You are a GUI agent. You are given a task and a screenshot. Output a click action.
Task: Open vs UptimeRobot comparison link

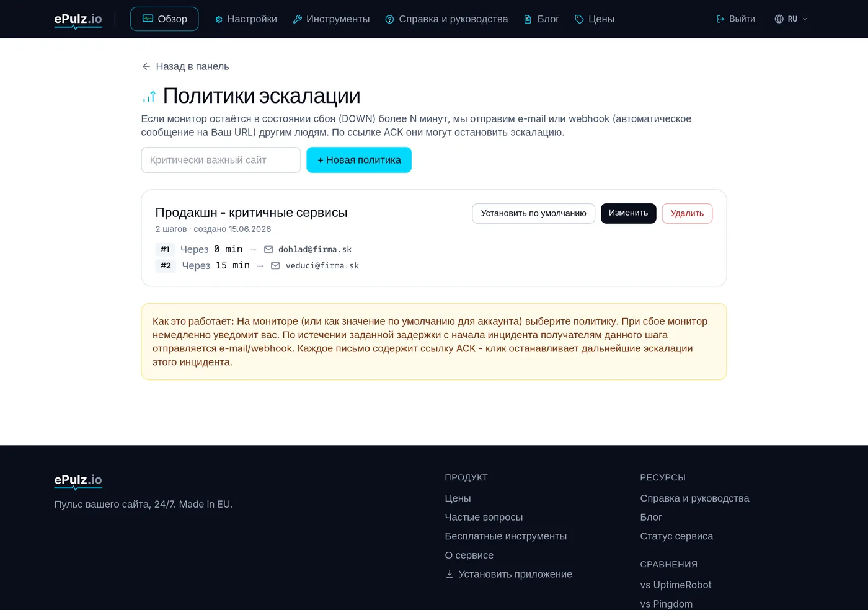676,585
